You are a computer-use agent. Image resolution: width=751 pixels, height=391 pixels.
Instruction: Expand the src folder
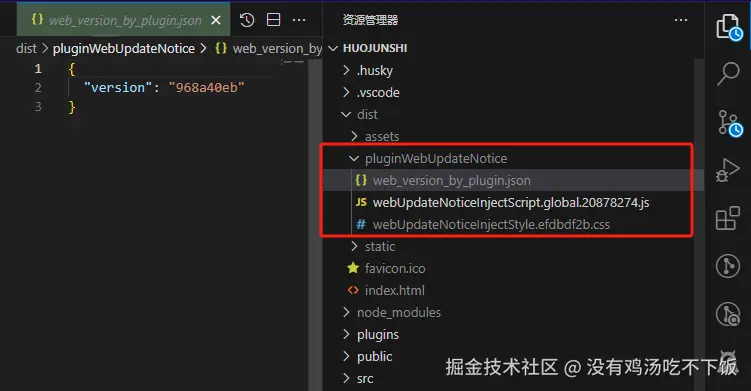346,379
